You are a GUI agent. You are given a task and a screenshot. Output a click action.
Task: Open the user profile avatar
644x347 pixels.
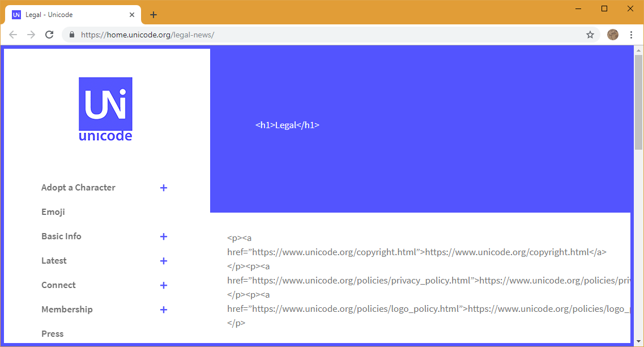pyautogui.click(x=613, y=35)
